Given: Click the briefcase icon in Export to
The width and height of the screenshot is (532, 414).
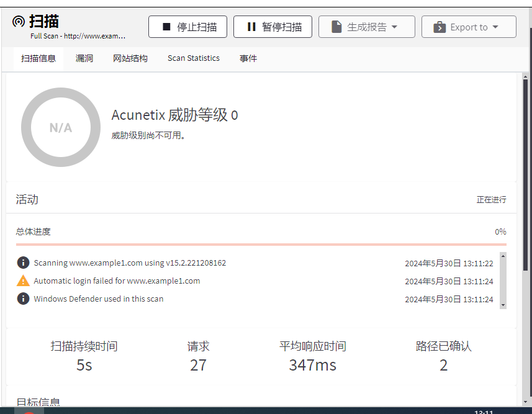Looking at the screenshot, I should [x=440, y=27].
